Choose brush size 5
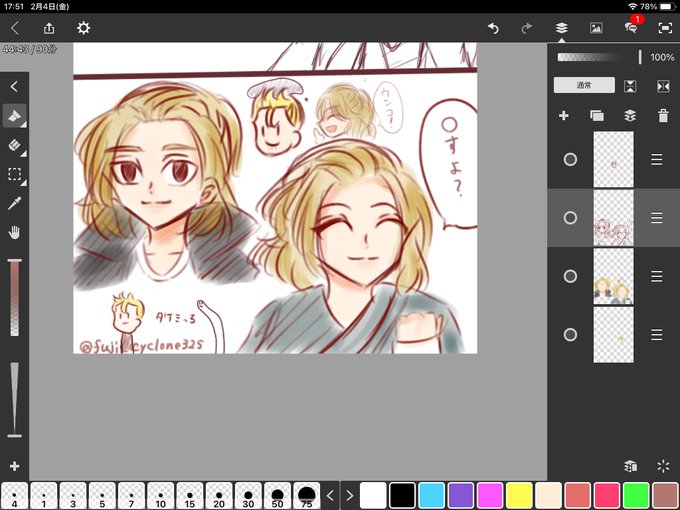Viewport: 680px width, 510px height. pyautogui.click(x=102, y=496)
